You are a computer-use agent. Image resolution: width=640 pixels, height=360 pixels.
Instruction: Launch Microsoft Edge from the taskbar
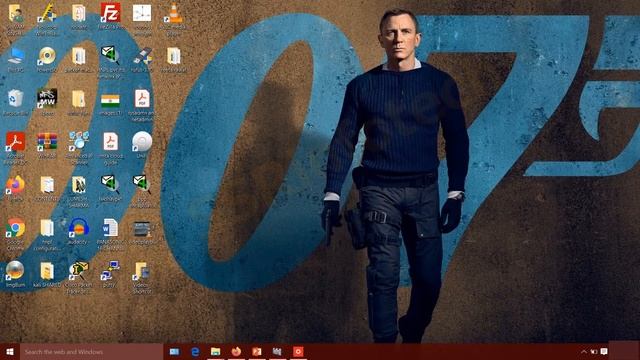tap(195, 351)
